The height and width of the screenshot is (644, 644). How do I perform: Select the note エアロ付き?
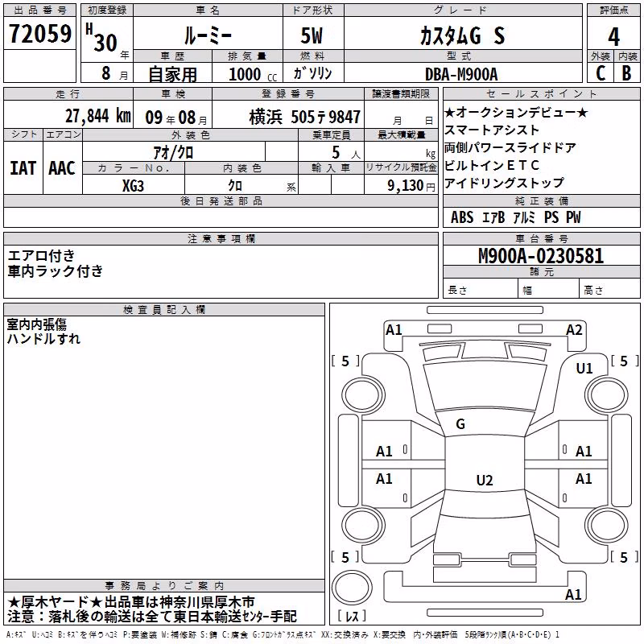click(x=41, y=255)
